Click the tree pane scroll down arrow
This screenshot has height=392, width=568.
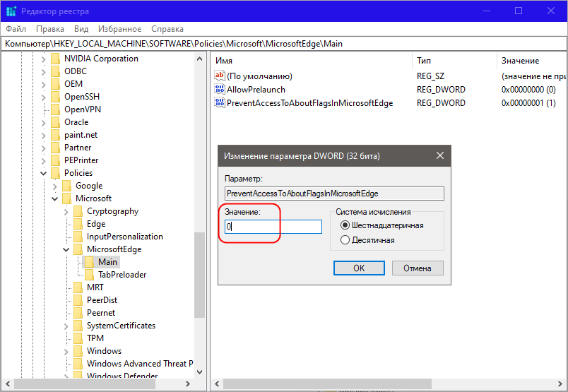pyautogui.click(x=199, y=372)
